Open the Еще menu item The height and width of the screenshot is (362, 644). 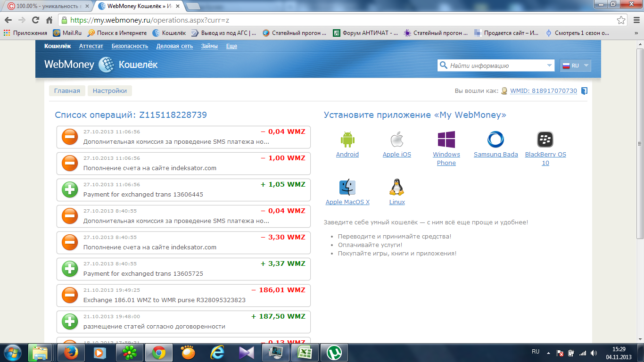coord(231,46)
